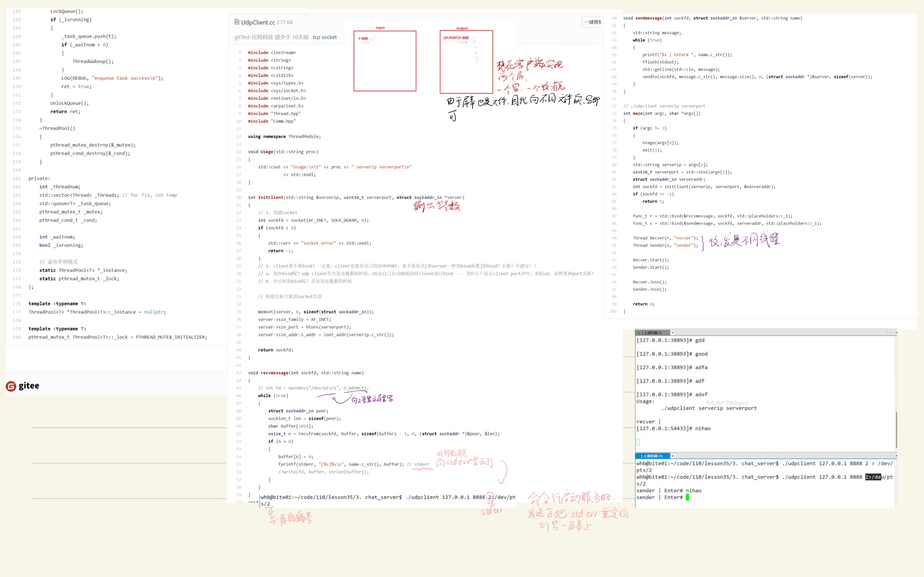Close the 上课机器 [2] terminal tab
Screen dimensions: 924x577
[667, 333]
